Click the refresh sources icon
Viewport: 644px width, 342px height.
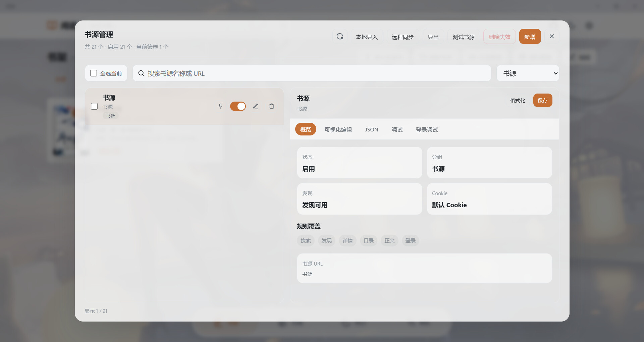[x=340, y=37]
